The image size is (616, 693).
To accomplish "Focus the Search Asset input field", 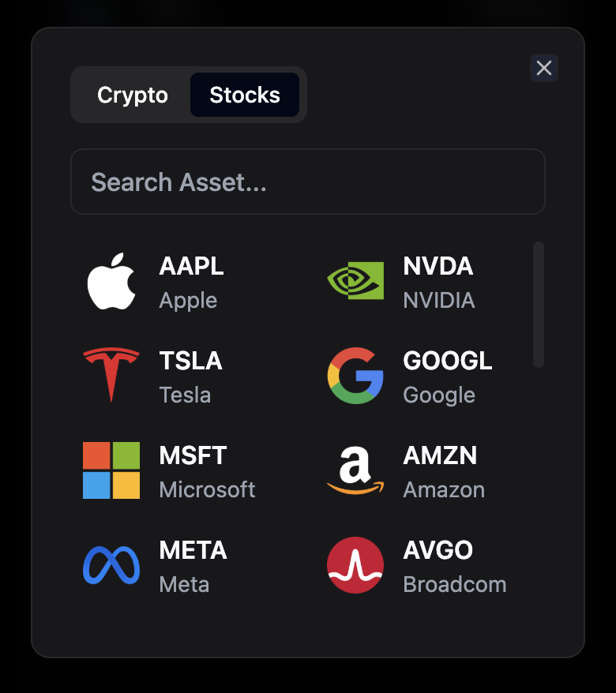I will point(308,182).
